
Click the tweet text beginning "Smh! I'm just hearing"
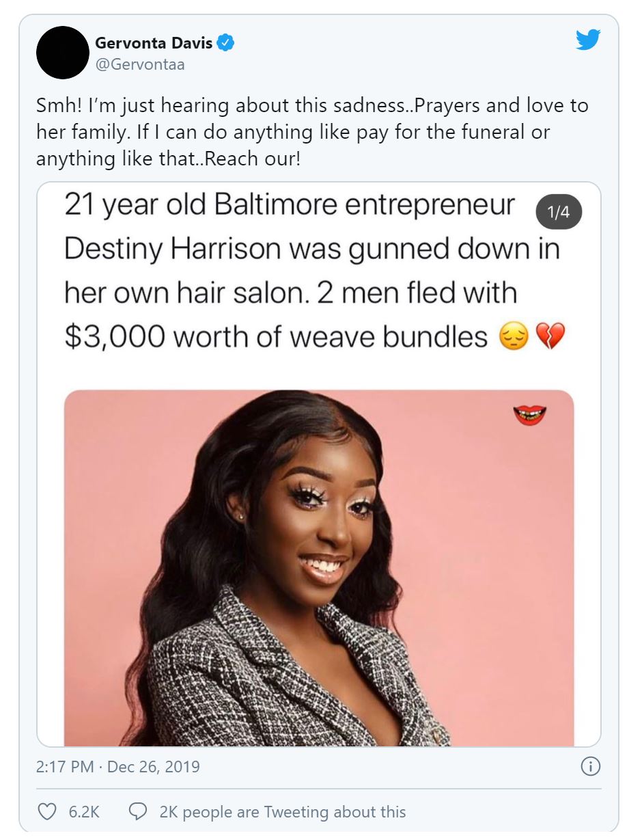(x=312, y=132)
